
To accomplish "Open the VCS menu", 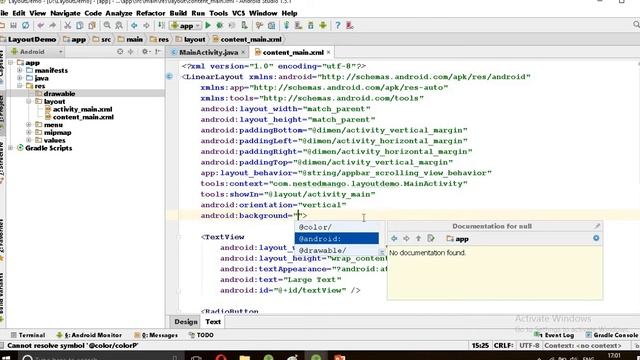I will tap(238, 13).
